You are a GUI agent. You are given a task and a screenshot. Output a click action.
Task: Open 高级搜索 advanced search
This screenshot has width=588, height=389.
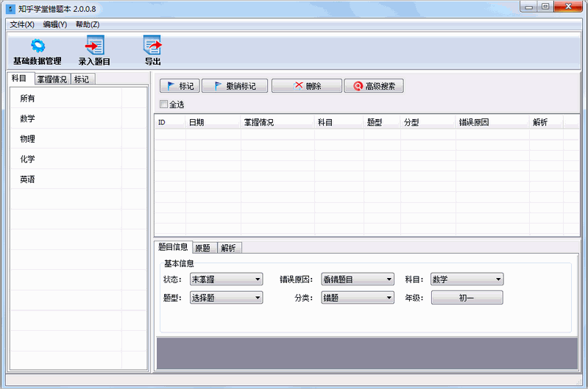tap(374, 86)
